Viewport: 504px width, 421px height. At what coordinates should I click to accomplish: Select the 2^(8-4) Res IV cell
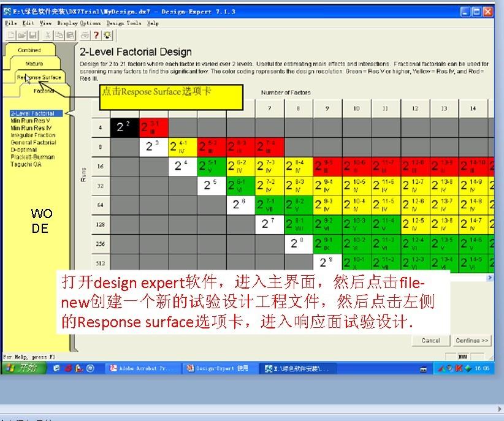tap(299, 167)
